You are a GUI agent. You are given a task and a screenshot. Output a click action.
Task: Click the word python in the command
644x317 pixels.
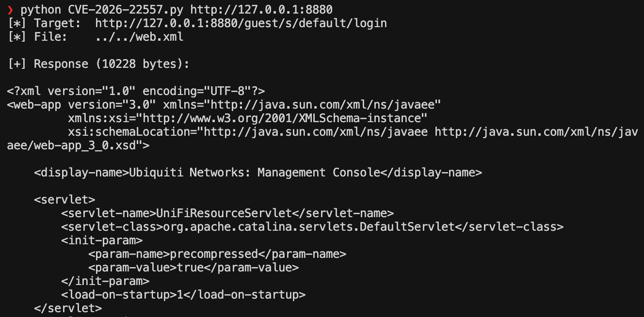click(x=41, y=10)
